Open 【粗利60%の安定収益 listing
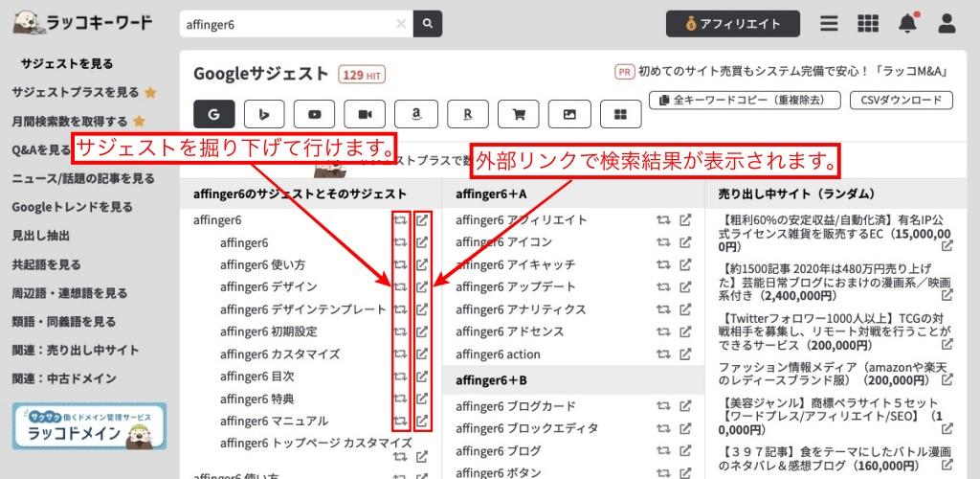This screenshot has height=479, width=980. click(x=835, y=233)
